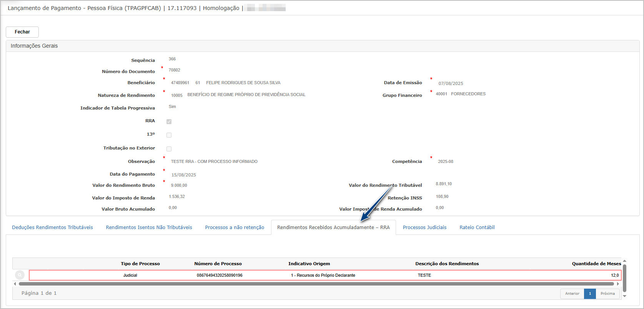This screenshot has width=644, height=309.
Task: Click beneficiary name FELIPE RODRIGUES DE SOUSA SILVA
Action: tap(243, 83)
